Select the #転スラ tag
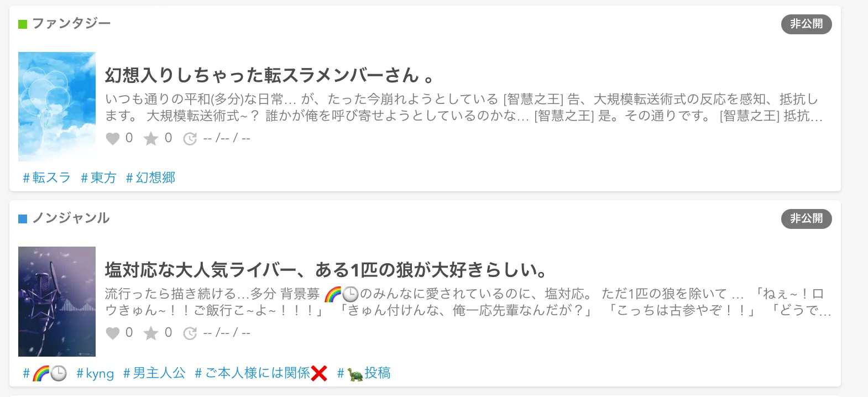Viewport: 868px width, 397px height. click(47, 177)
